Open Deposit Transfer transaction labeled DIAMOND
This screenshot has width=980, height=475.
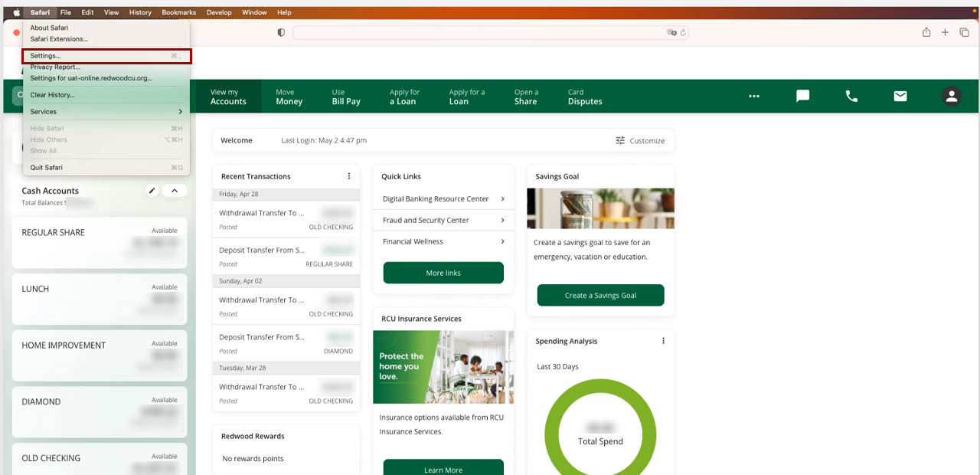[x=286, y=343]
